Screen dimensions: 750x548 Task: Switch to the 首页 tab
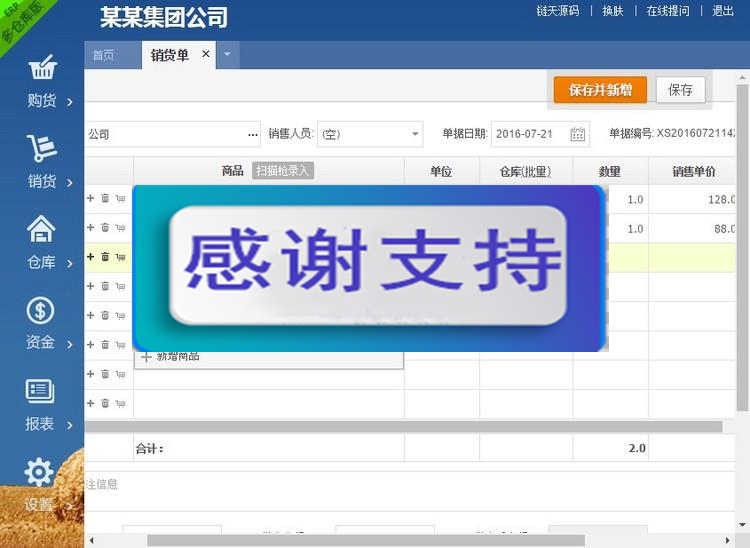pyautogui.click(x=112, y=55)
